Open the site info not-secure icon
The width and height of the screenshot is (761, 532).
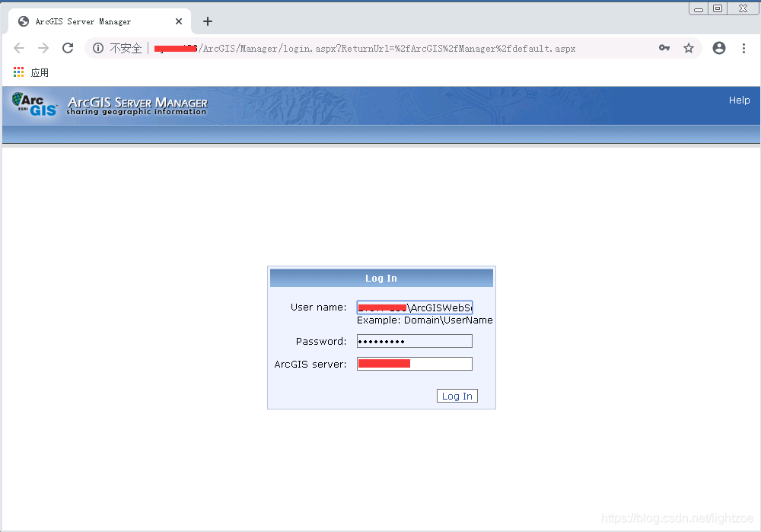(98, 48)
